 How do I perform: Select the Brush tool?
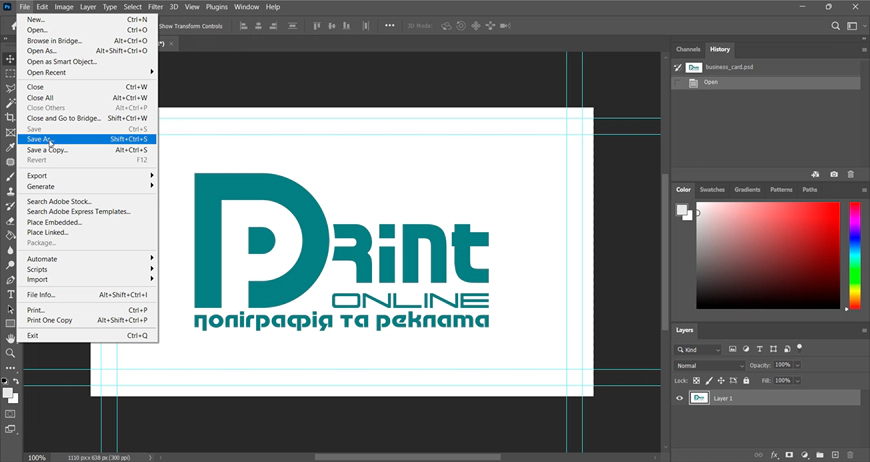point(10,177)
